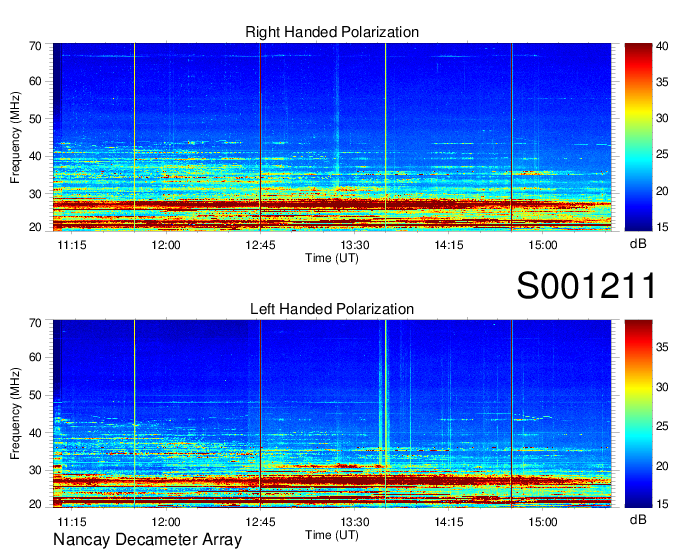Click the 30 frequency tick on bottom plot
The height and width of the screenshot is (552, 680).
click(x=35, y=470)
